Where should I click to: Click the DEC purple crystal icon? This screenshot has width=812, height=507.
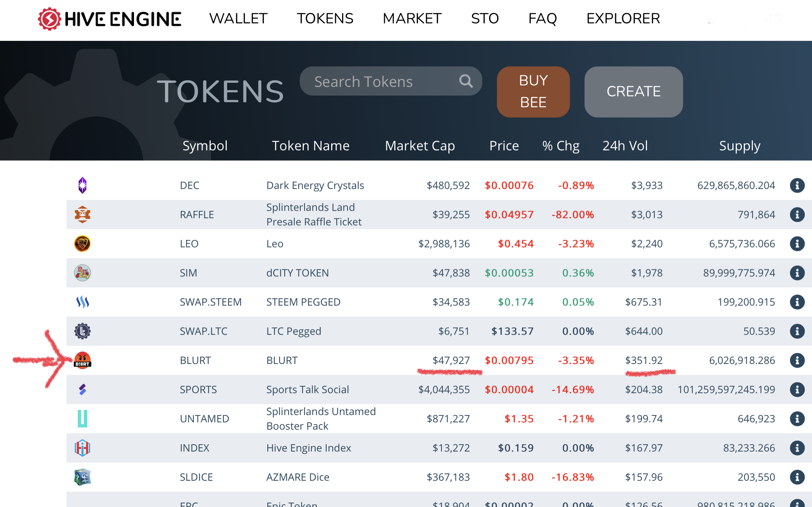tap(83, 185)
